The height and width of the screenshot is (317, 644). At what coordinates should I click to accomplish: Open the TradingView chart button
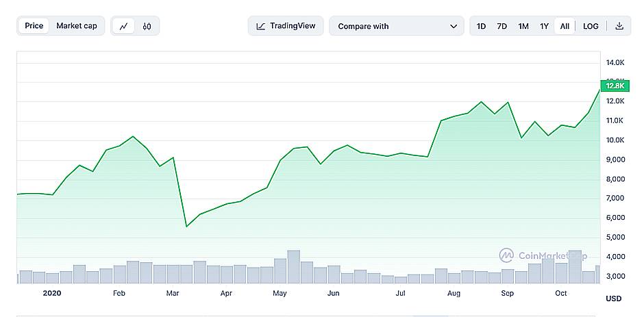[x=286, y=26]
